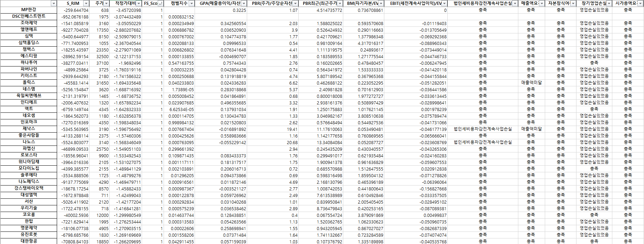This screenshot has width=644, height=244.
Task: Click the 육일씨엔에쓰 name cell
Action: click(29, 96)
